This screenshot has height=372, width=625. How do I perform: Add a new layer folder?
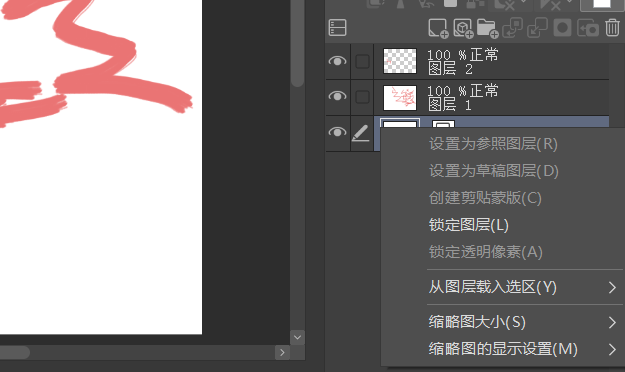click(x=487, y=28)
